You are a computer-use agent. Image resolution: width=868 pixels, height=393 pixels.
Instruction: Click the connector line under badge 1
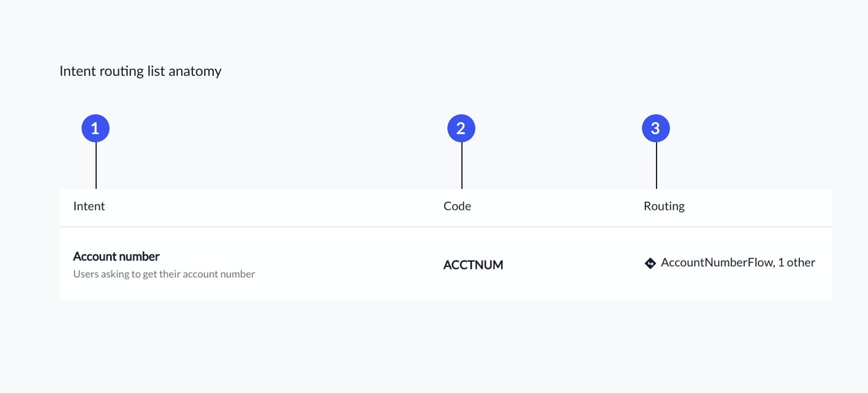(x=96, y=166)
